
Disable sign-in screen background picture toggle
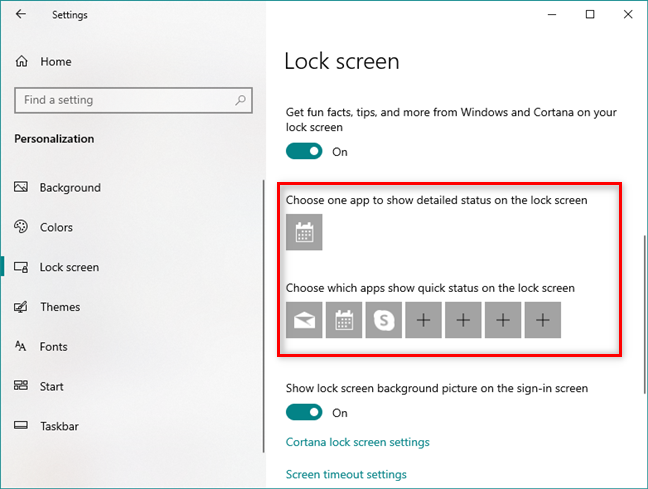tap(304, 413)
